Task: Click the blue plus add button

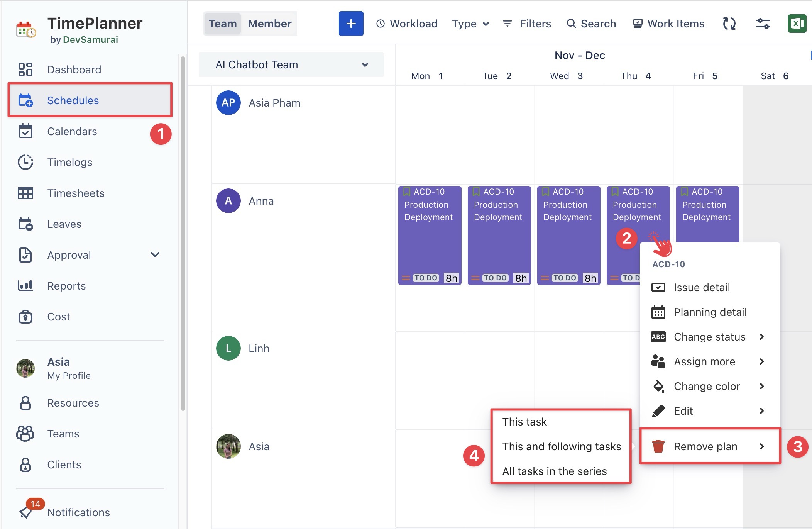Action: click(x=351, y=24)
